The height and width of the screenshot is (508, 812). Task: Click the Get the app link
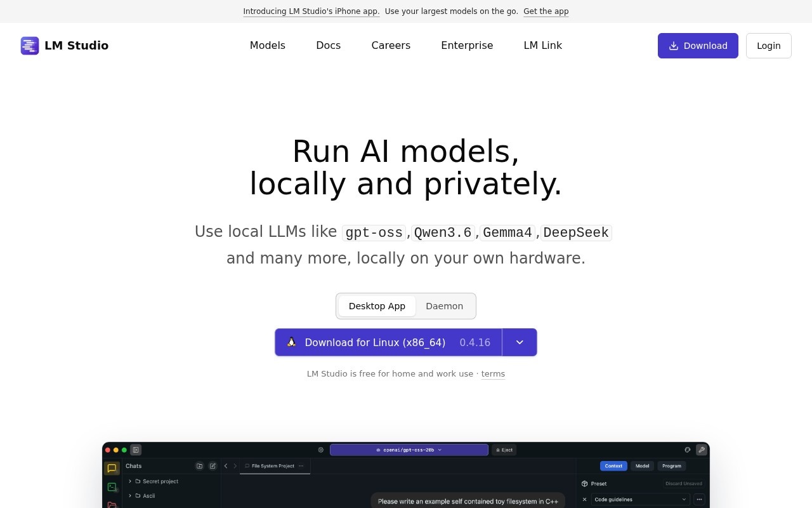546,11
